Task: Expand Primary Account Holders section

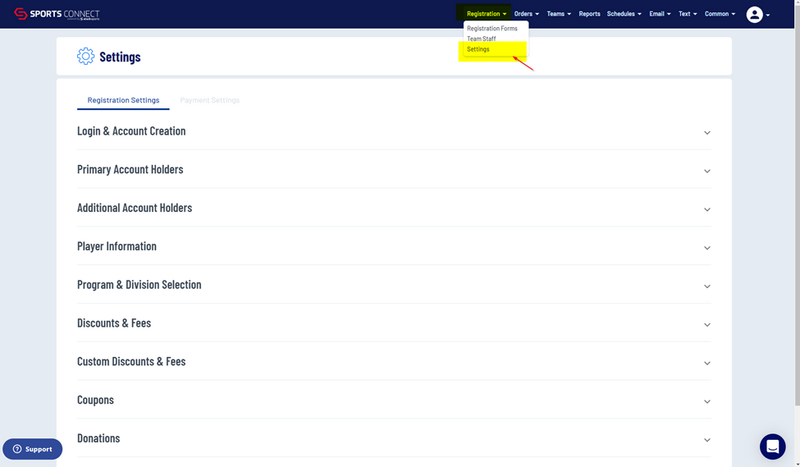Action: (707, 171)
